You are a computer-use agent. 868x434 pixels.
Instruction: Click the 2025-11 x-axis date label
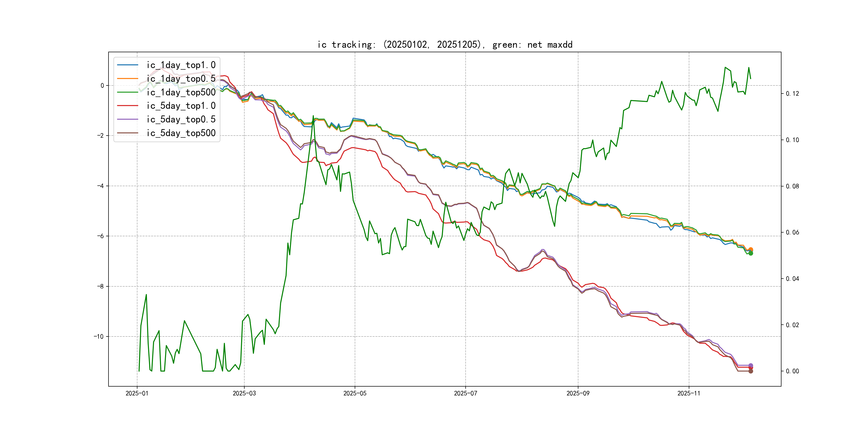[x=689, y=393]
